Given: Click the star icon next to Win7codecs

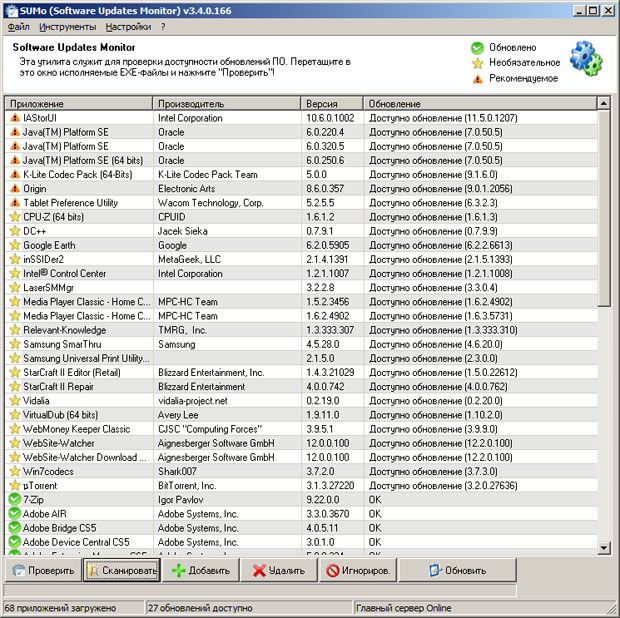Looking at the screenshot, I should pyautogui.click(x=15, y=471).
